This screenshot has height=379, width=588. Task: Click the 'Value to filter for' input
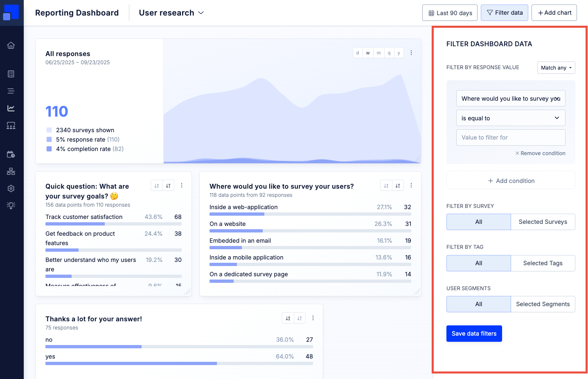point(510,138)
